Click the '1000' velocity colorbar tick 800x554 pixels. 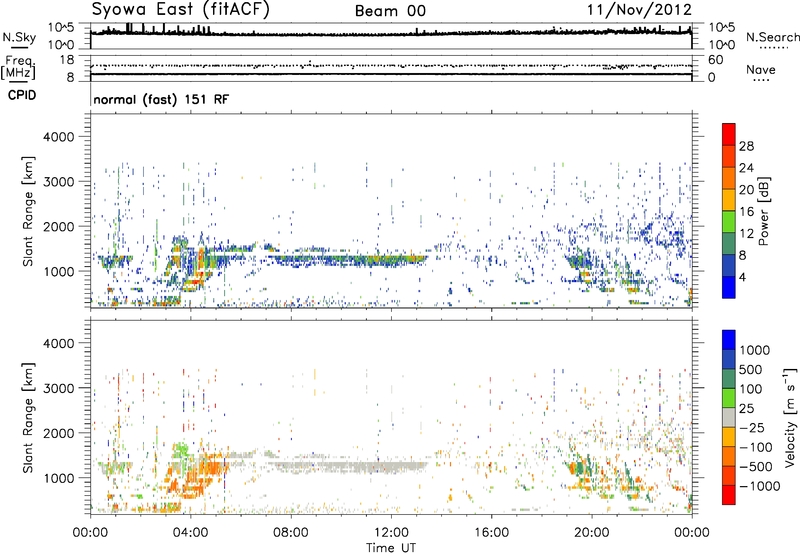tap(755, 350)
